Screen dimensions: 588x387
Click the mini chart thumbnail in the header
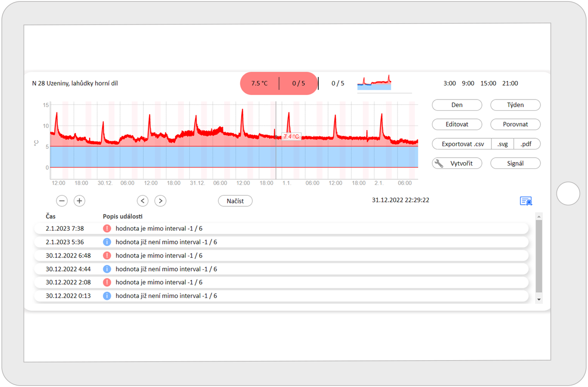pyautogui.click(x=374, y=83)
